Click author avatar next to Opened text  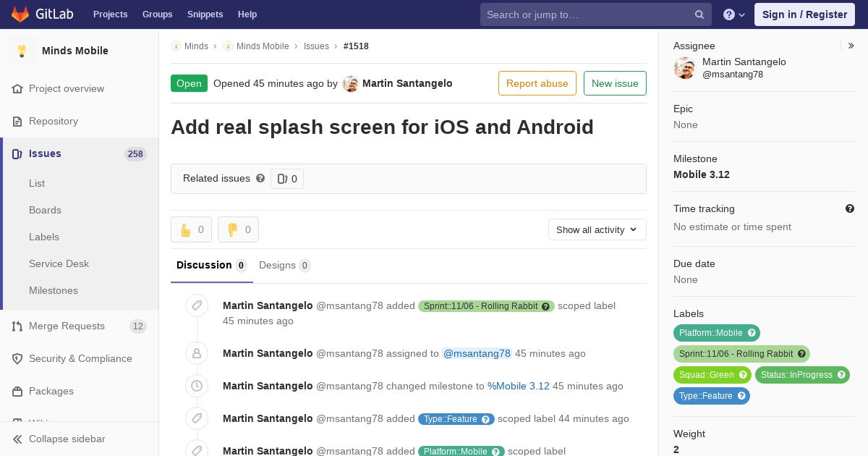(x=351, y=83)
